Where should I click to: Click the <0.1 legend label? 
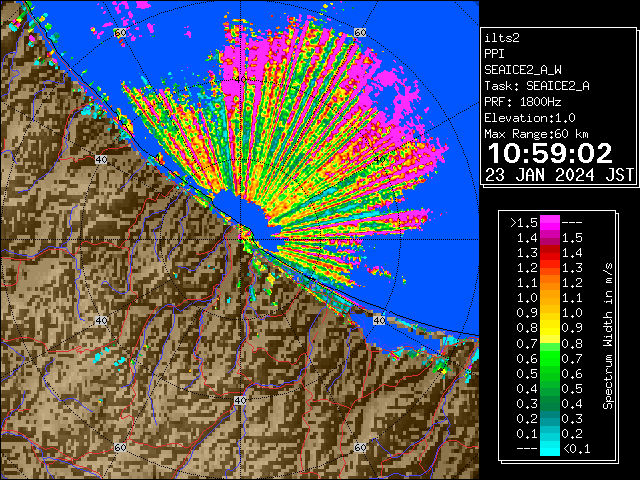click(x=576, y=449)
